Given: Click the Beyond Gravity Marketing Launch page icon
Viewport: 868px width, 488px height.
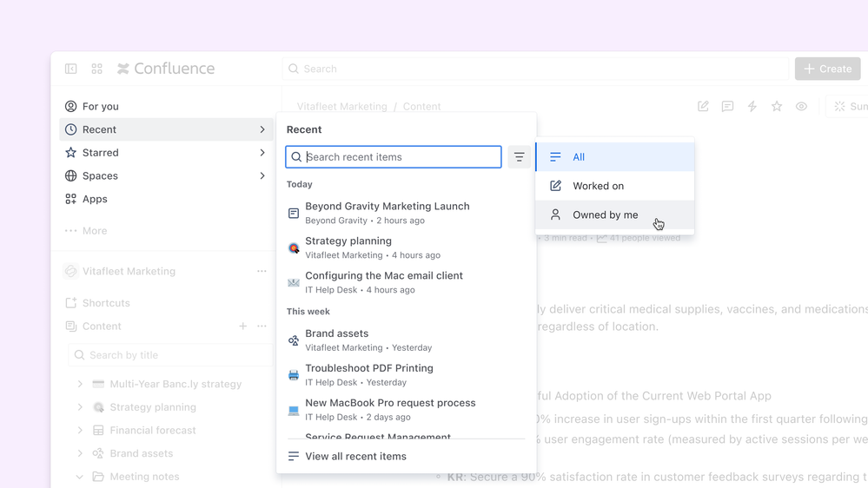Looking at the screenshot, I should 294,213.
